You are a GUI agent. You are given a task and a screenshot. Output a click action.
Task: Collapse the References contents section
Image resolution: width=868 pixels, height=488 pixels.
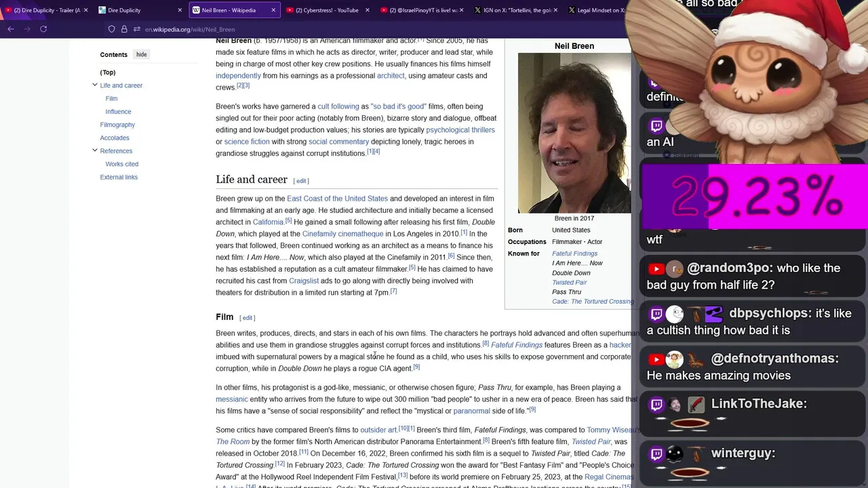(x=95, y=150)
